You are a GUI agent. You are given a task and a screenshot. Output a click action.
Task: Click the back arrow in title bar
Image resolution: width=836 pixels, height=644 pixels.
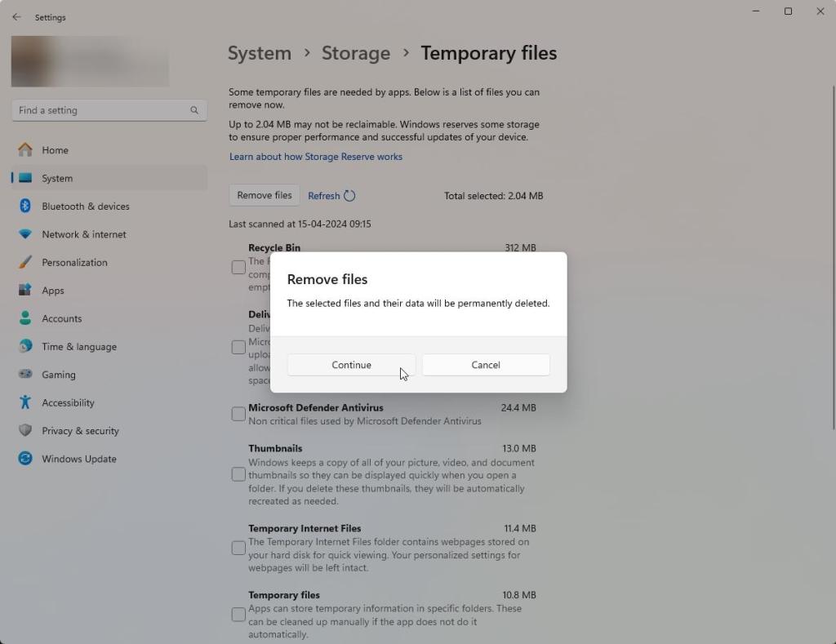tap(16, 17)
